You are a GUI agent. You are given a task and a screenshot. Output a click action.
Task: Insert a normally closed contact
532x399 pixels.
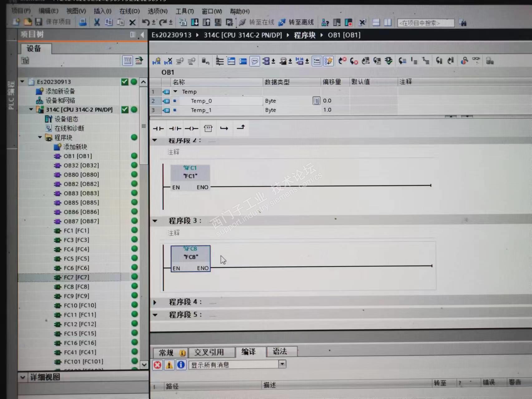[x=175, y=128]
